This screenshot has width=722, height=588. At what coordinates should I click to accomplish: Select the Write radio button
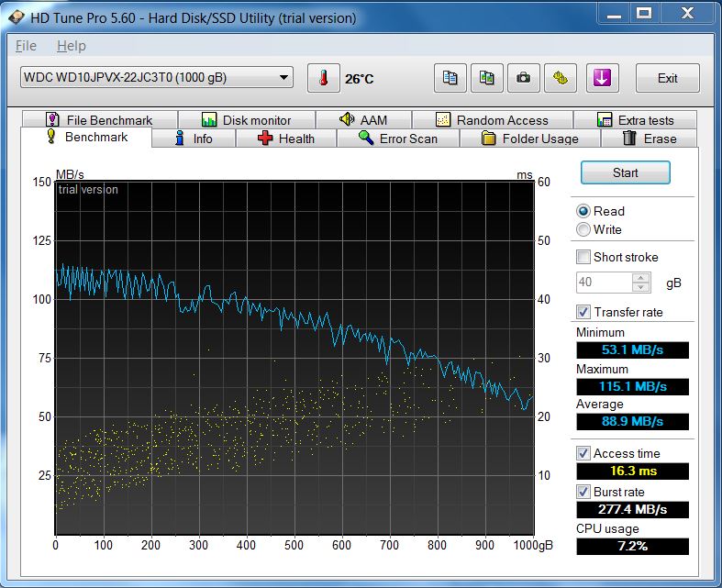coord(583,229)
